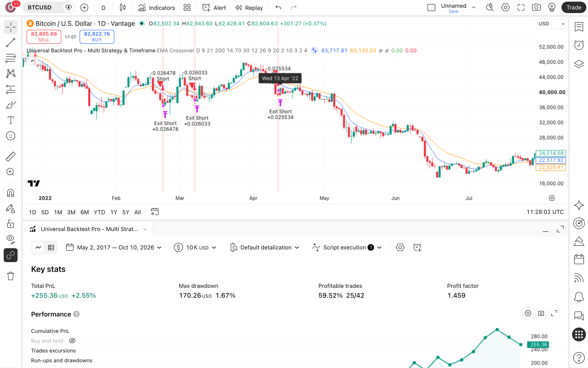
Task: Select the text annotation tool
Action: tap(11, 120)
